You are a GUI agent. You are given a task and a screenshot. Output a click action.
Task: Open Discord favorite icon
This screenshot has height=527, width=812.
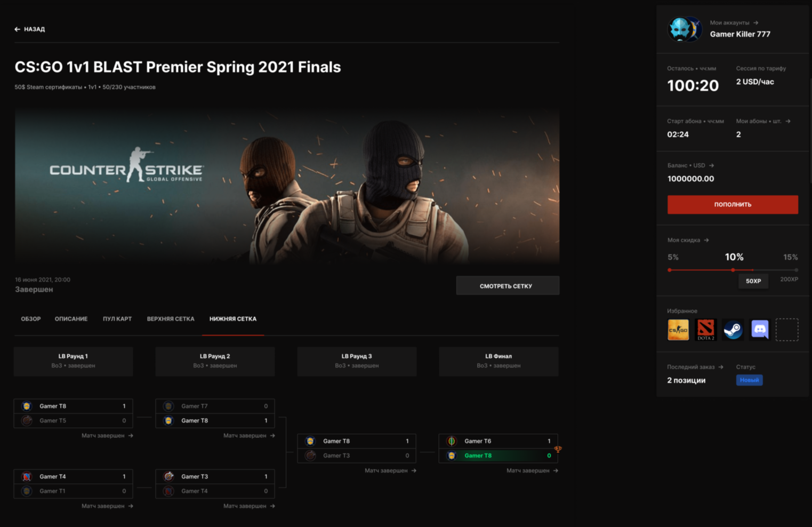[760, 330]
